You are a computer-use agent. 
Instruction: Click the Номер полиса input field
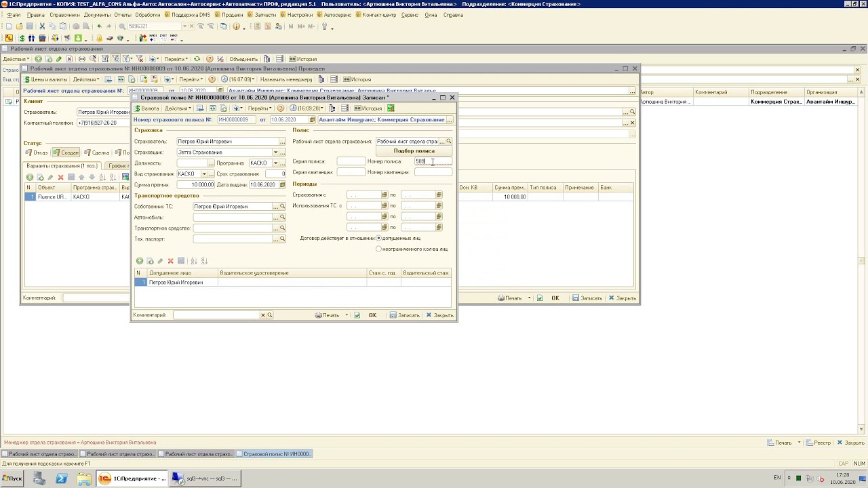tap(433, 161)
